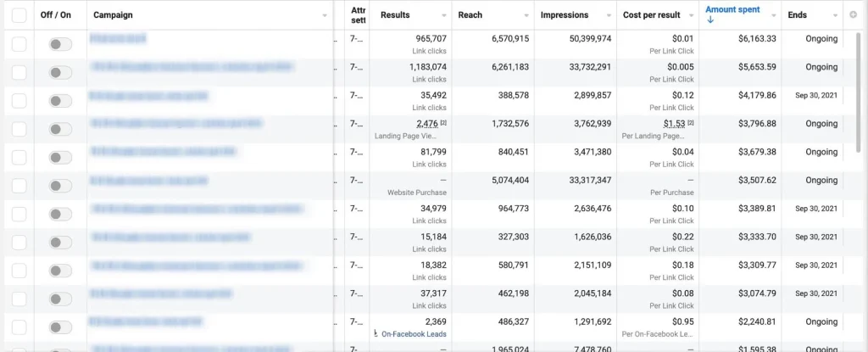Open the Cost per result dropdown arrow
The height and width of the screenshot is (352, 868).
click(x=689, y=15)
